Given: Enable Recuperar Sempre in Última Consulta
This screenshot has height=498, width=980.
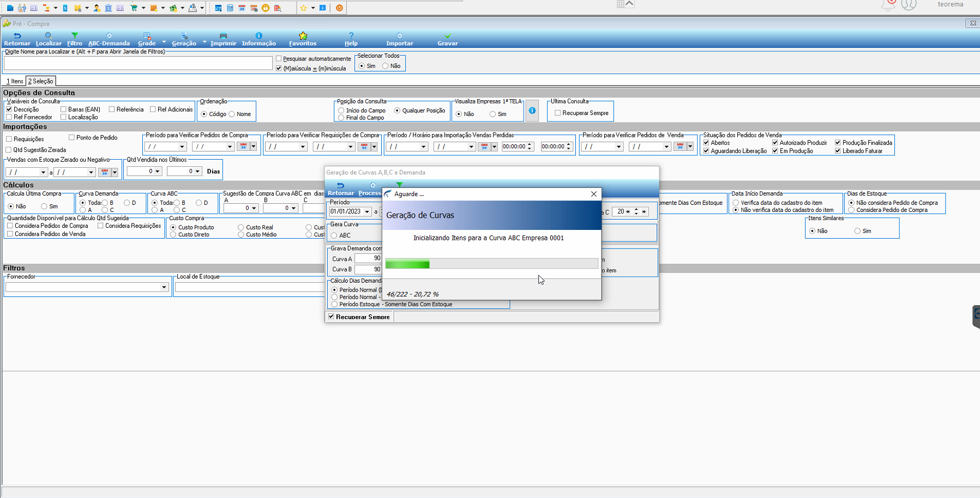Looking at the screenshot, I should (x=557, y=113).
